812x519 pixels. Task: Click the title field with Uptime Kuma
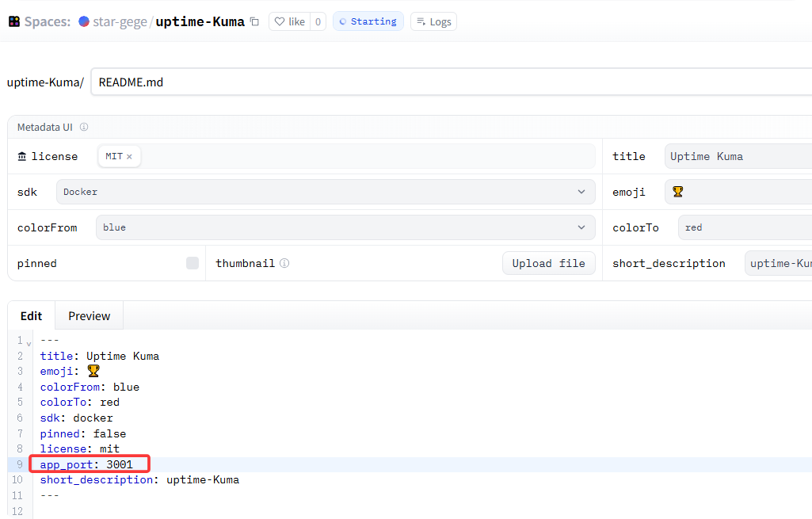(737, 156)
